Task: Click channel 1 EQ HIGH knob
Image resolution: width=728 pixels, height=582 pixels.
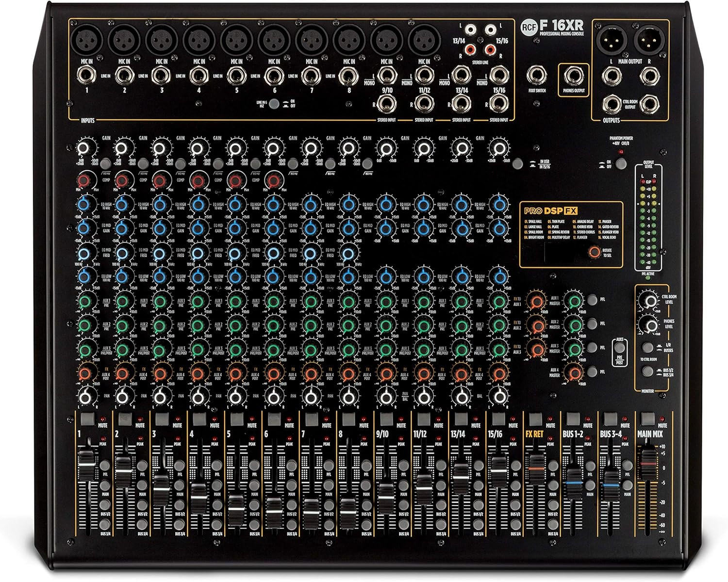Action: click(x=84, y=205)
